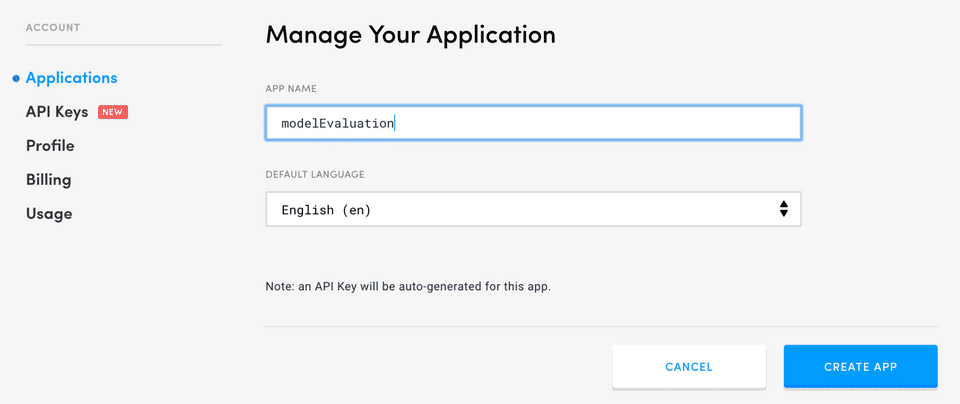Go to API Keys page
This screenshot has width=960, height=404.
[57, 112]
